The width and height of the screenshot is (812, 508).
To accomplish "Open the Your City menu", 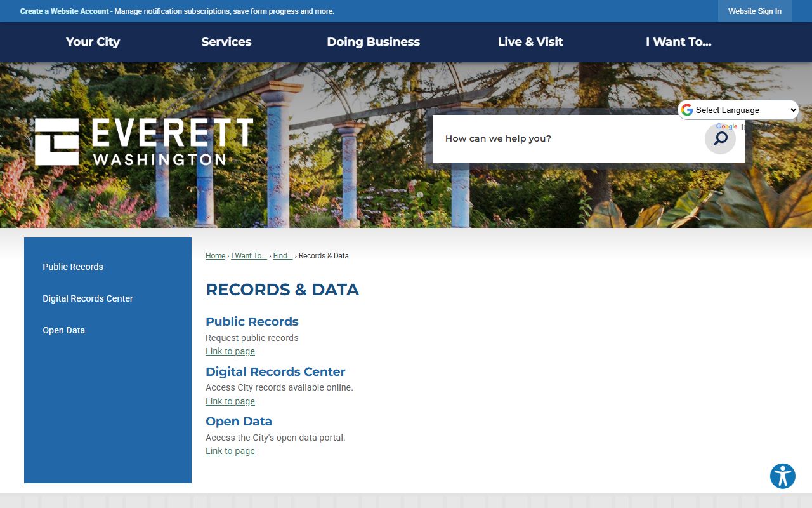I will [x=93, y=42].
